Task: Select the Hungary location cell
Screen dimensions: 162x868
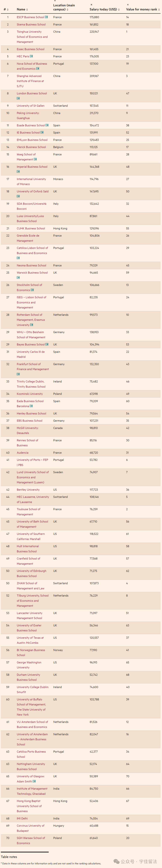Action: point(58,826)
